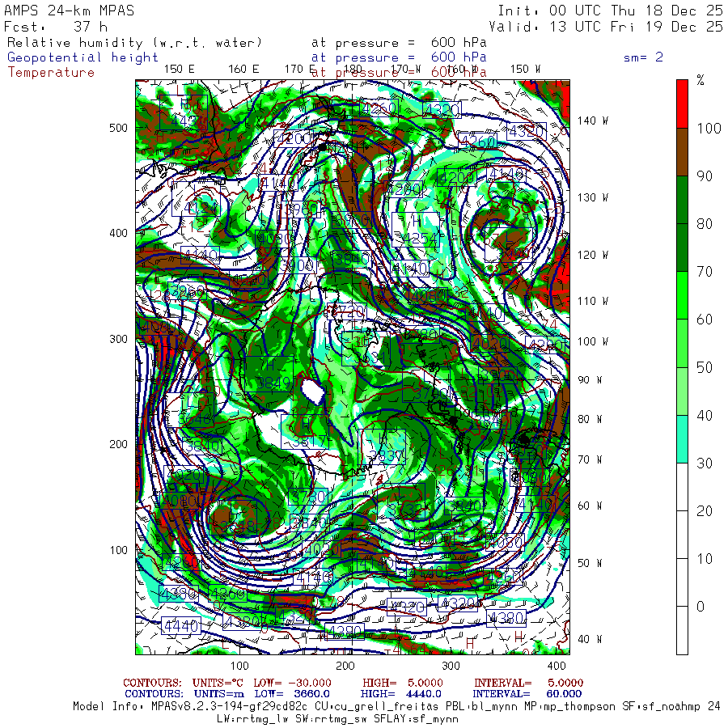Viewport: 728px width, 728px height.
Task: Click the '40 W' longitude label
Action: pyautogui.click(x=590, y=639)
